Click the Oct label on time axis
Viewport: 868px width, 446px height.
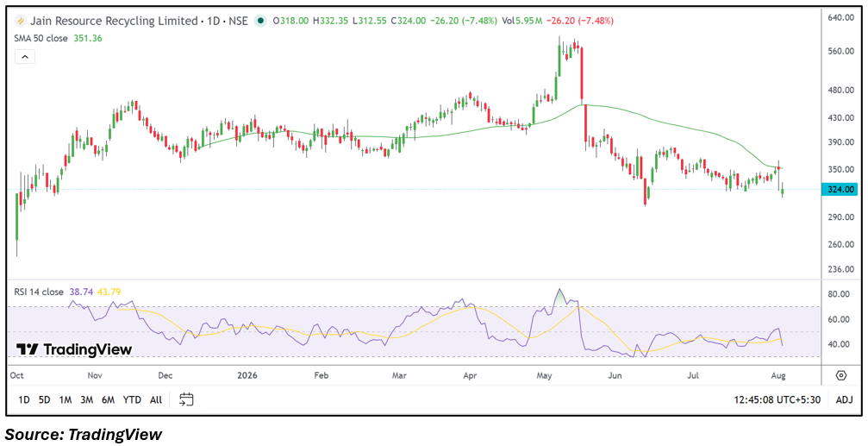16,375
